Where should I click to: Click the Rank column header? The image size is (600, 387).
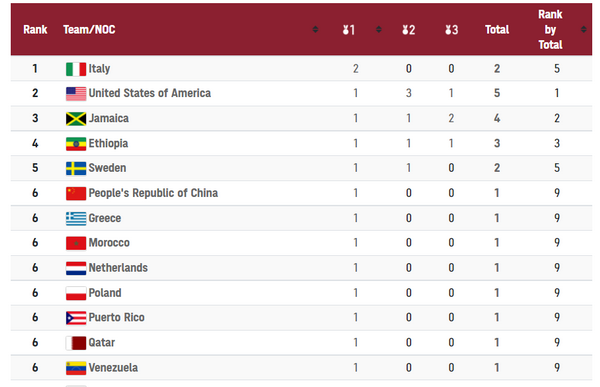[x=35, y=29]
